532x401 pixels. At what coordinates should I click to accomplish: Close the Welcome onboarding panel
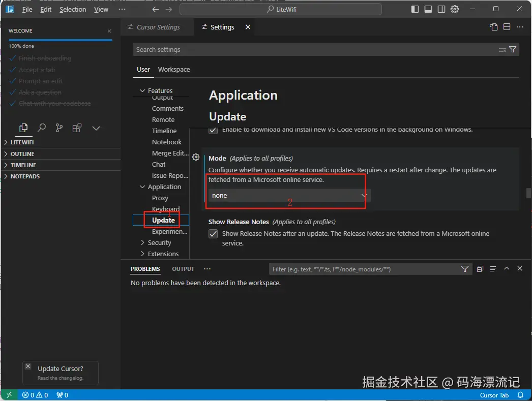click(x=109, y=31)
